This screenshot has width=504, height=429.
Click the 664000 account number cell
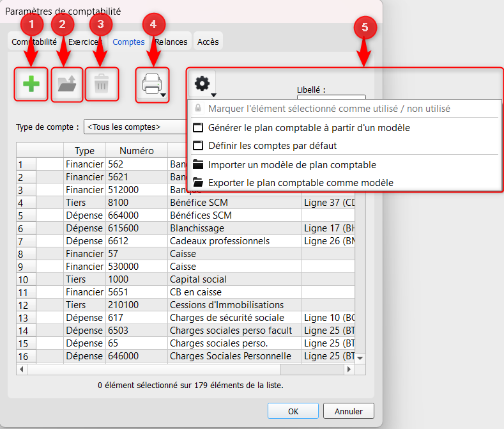[137, 215]
